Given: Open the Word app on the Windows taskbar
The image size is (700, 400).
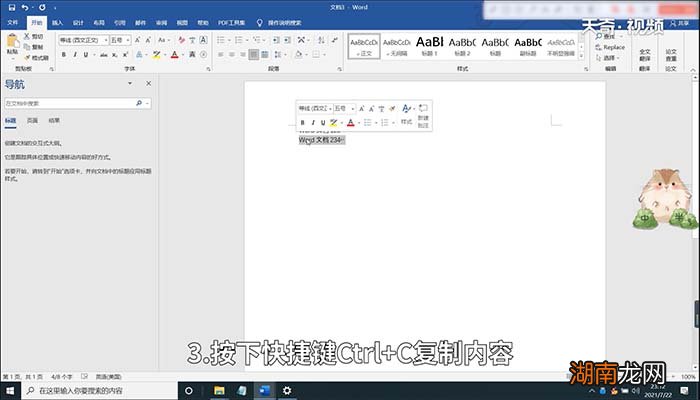Looking at the screenshot, I should pyautogui.click(x=265, y=390).
